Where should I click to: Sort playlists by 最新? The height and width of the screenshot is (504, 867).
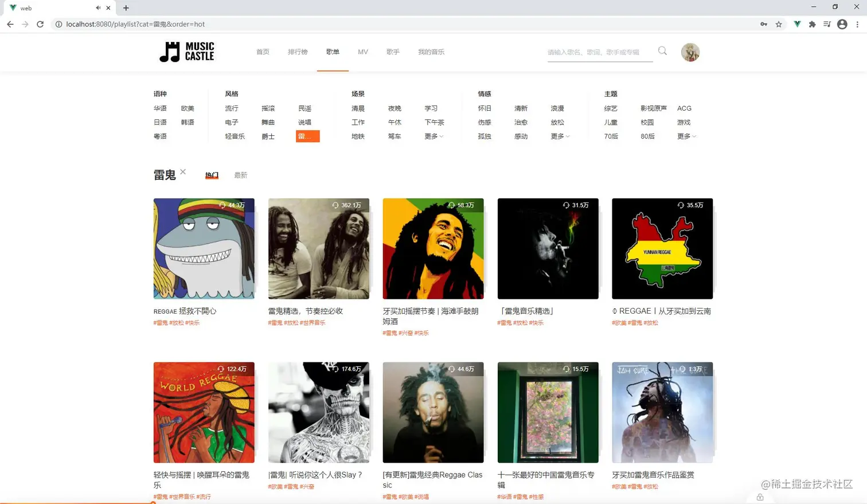(x=241, y=175)
